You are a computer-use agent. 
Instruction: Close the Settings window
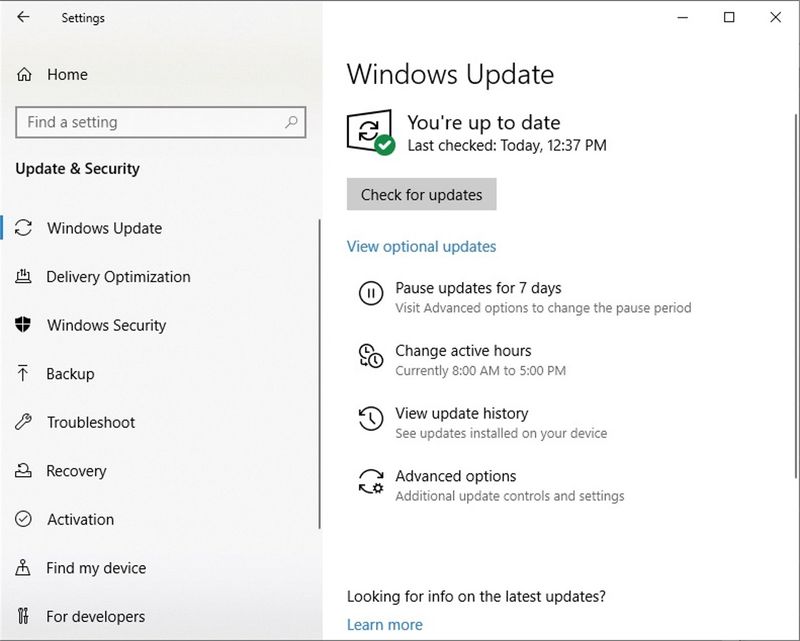click(776, 17)
